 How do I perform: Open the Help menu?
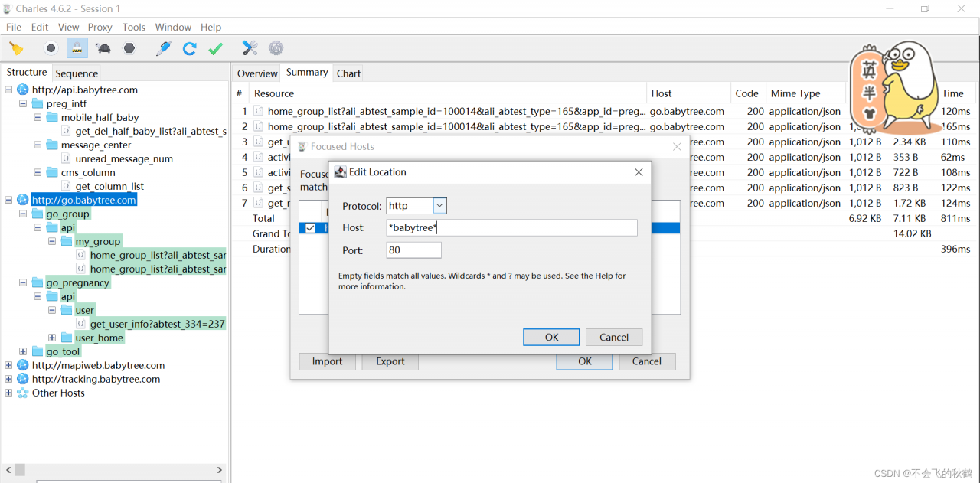coord(211,27)
